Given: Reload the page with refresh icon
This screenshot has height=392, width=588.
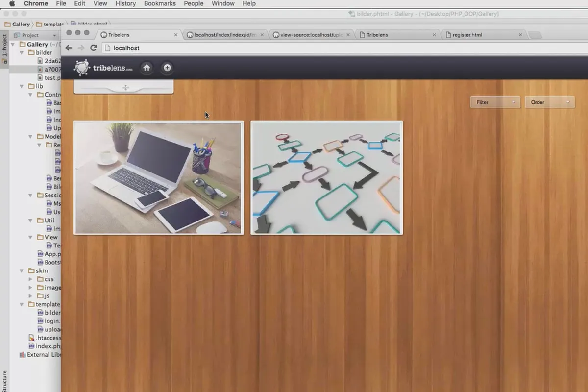Looking at the screenshot, I should click(x=94, y=48).
